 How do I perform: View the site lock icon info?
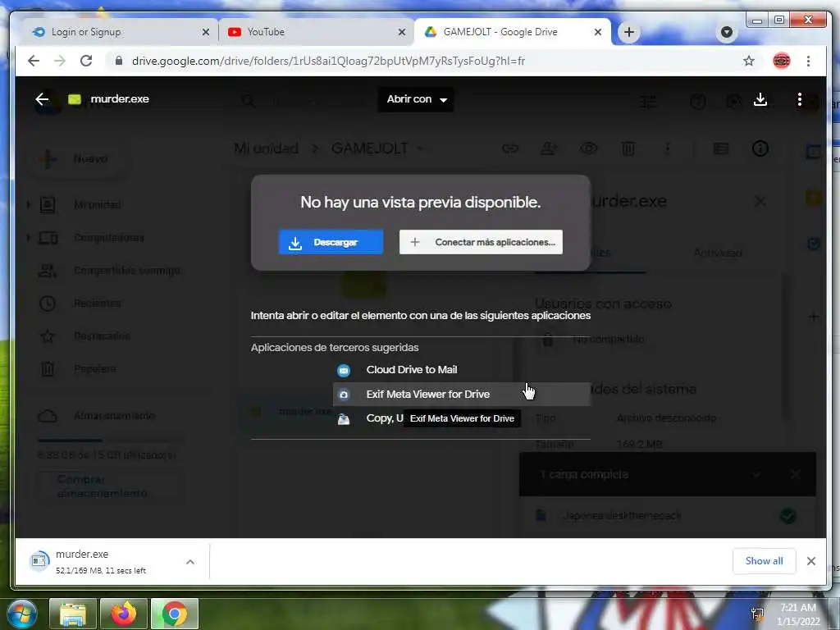click(x=119, y=61)
